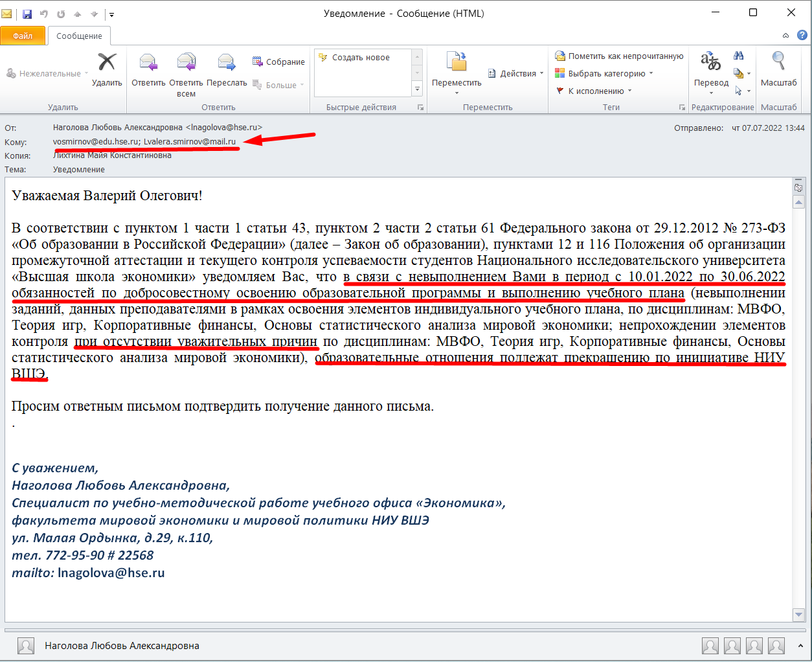
Task: Click the Select cursor icon in Редактирование
Action: (742, 91)
